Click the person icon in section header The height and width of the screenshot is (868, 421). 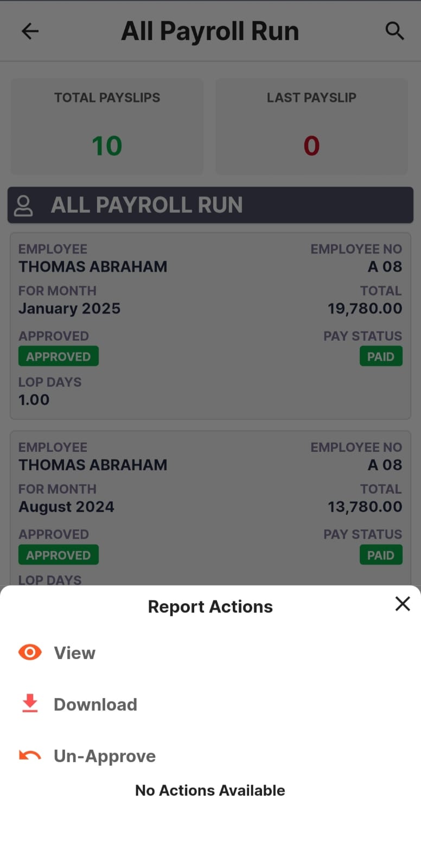(x=23, y=206)
